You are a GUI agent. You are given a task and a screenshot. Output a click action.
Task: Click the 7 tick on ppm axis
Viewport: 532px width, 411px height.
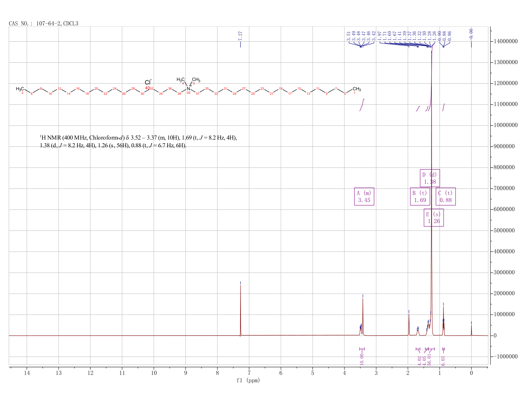249,373
